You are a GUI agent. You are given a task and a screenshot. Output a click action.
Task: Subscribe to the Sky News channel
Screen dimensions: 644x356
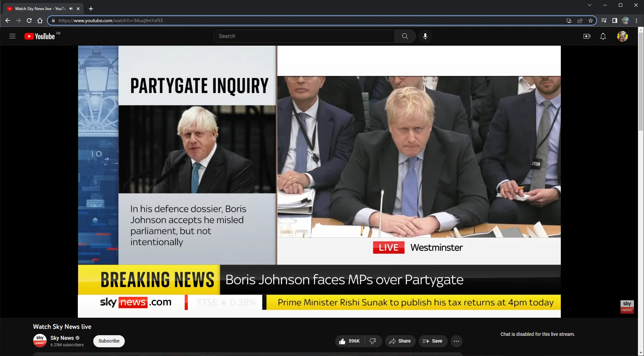109,341
